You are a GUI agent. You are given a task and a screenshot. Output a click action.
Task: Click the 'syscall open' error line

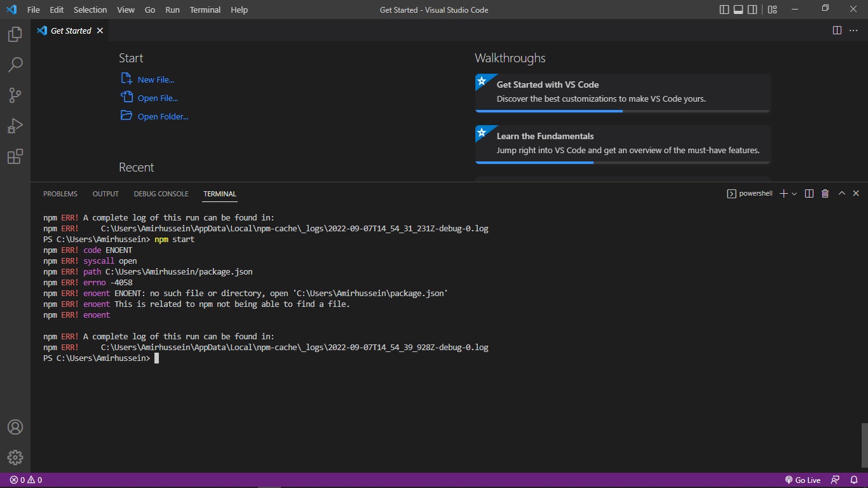(90, 261)
